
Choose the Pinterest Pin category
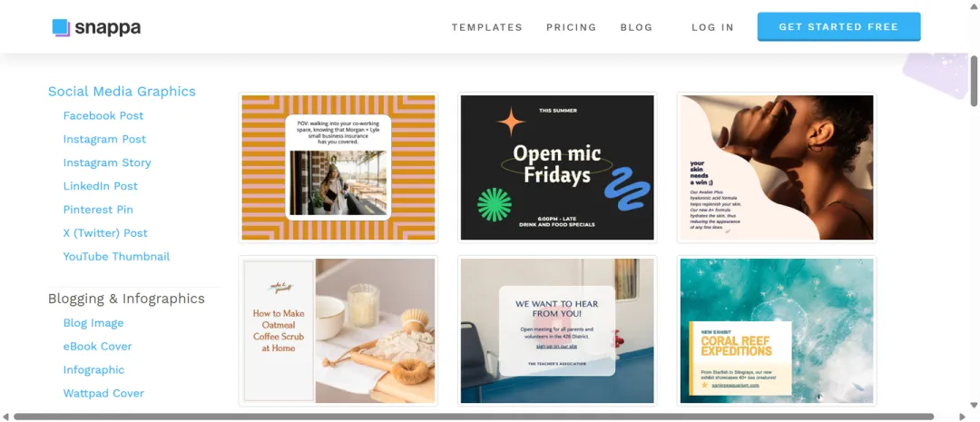coord(98,210)
